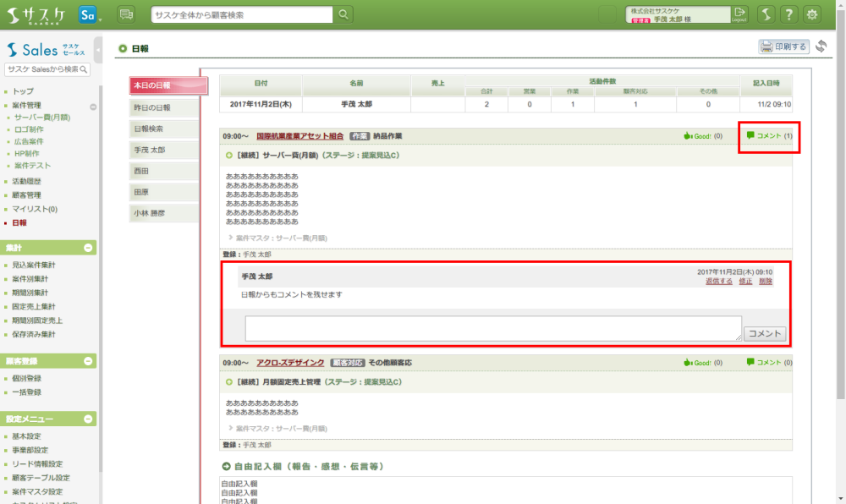Open the help question mark icon

click(788, 14)
